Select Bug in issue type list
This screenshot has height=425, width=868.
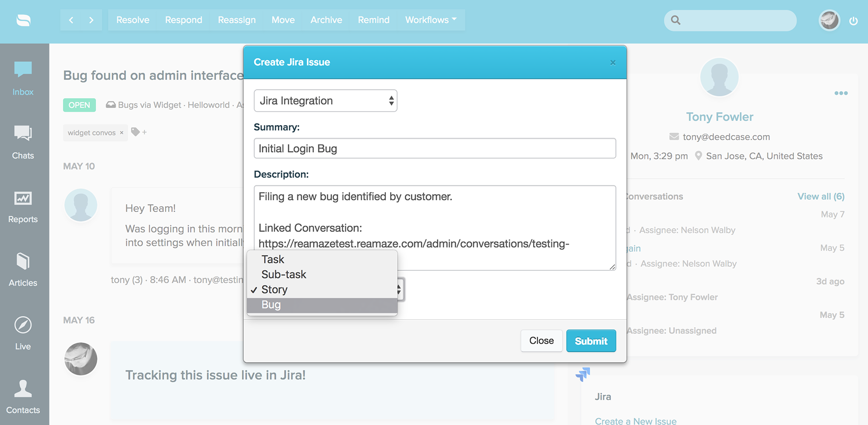pos(322,305)
